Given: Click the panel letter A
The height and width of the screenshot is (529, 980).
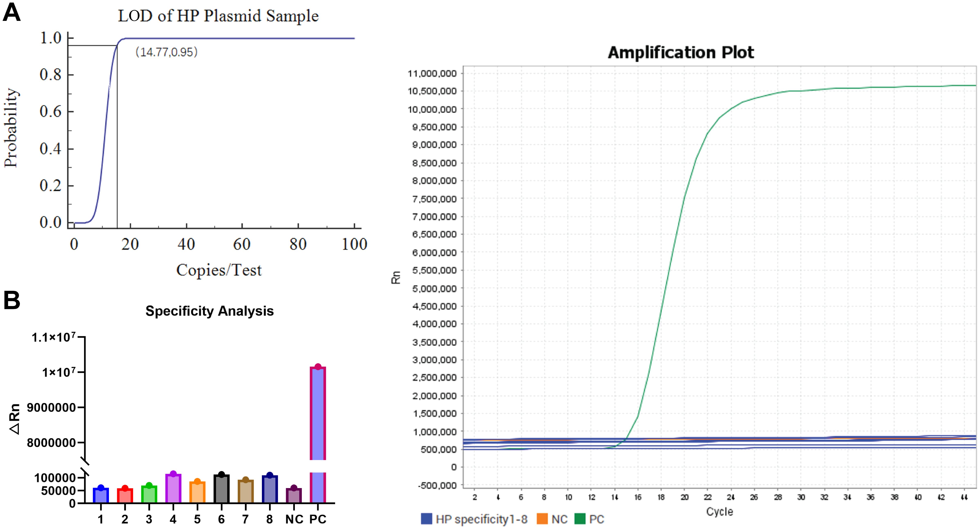Looking at the screenshot, I should click(x=11, y=12).
